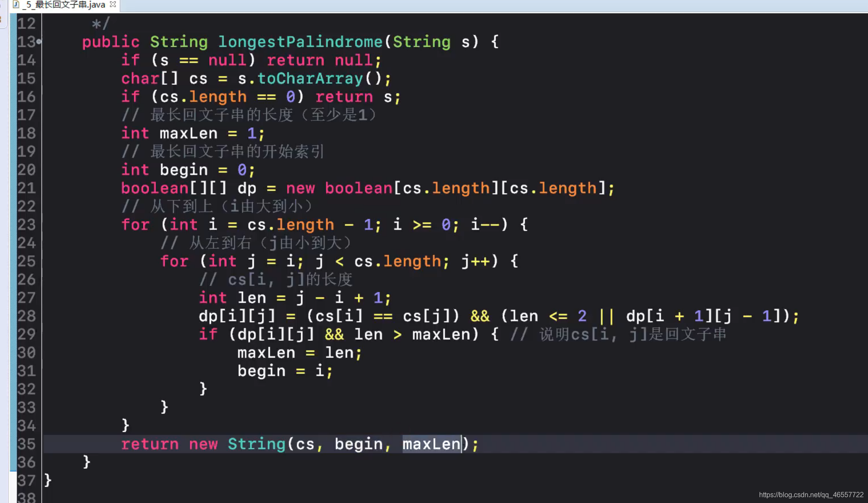868x503 pixels.
Task: Click comment '从左到右' on line 24
Action: click(x=220, y=243)
